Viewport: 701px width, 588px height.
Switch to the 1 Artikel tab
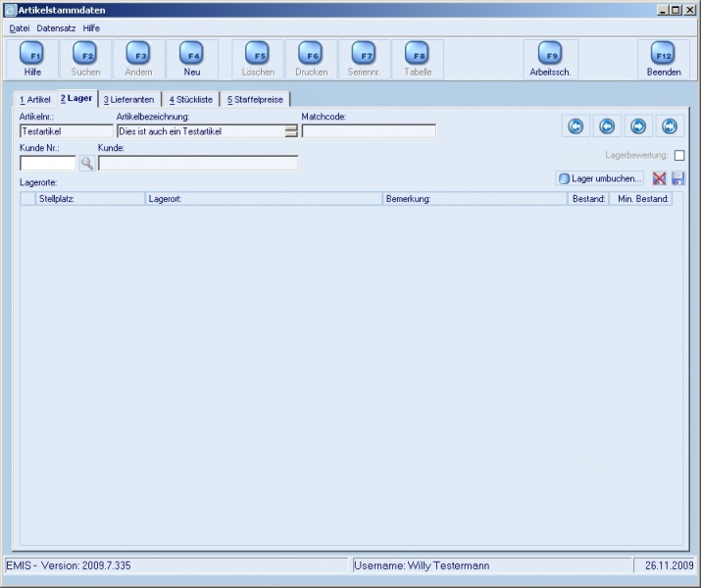click(35, 100)
